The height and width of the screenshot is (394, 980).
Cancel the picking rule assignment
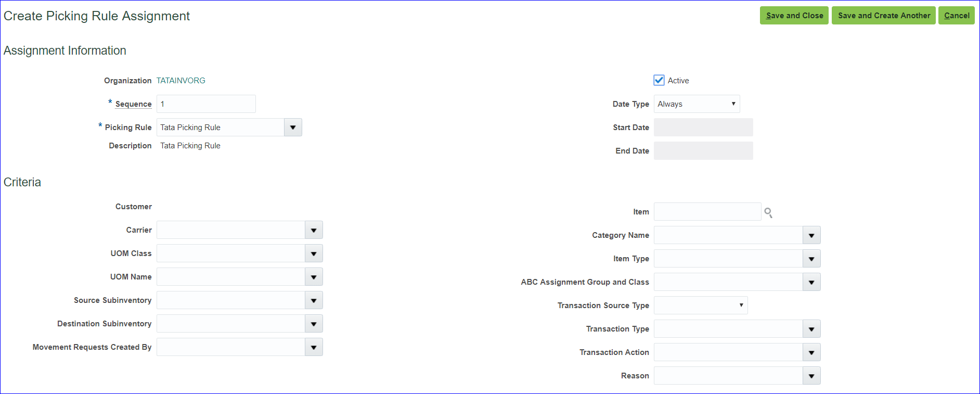pos(956,16)
